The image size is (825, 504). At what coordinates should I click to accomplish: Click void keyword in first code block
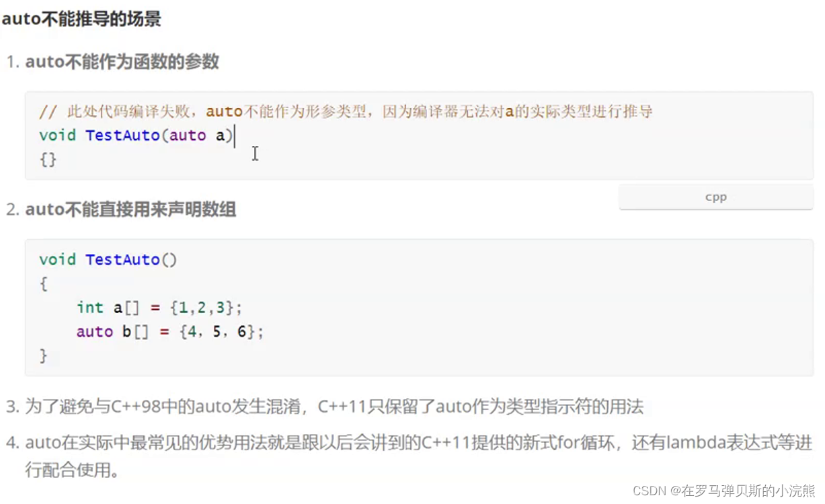(x=57, y=136)
